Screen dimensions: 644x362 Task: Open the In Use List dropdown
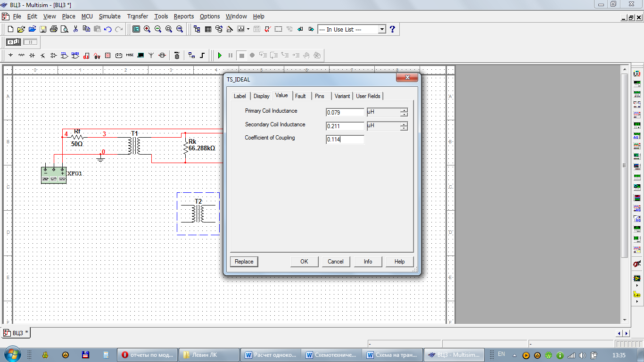[x=382, y=29]
